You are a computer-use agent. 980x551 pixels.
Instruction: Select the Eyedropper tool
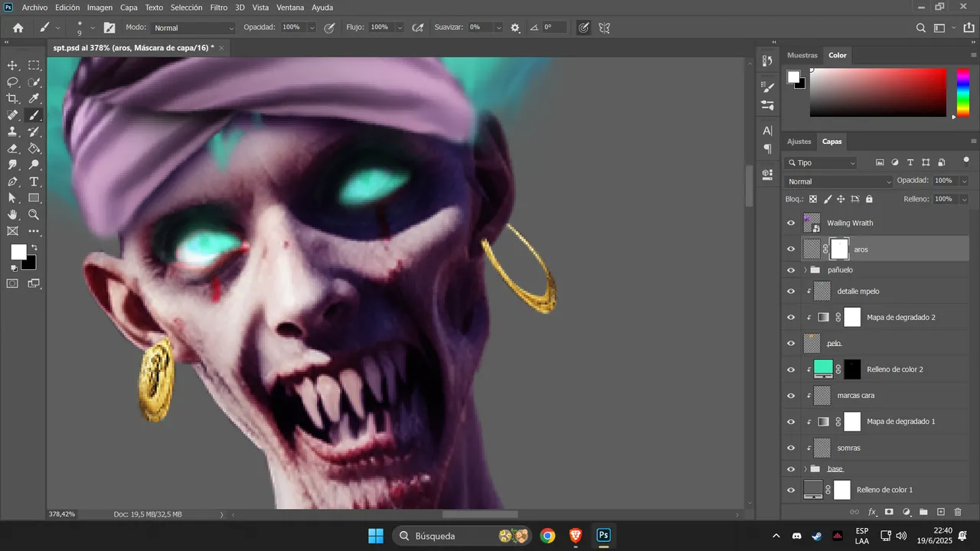[34, 99]
